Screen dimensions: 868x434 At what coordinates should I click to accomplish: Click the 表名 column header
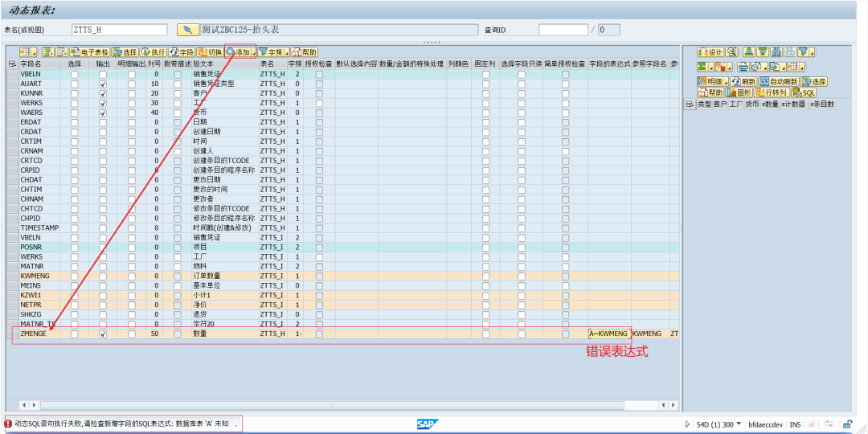[x=273, y=64]
